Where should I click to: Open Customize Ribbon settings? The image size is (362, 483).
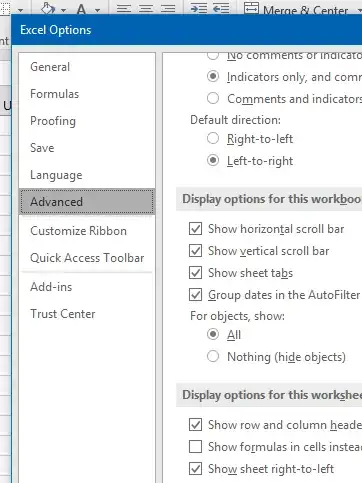tap(87, 231)
